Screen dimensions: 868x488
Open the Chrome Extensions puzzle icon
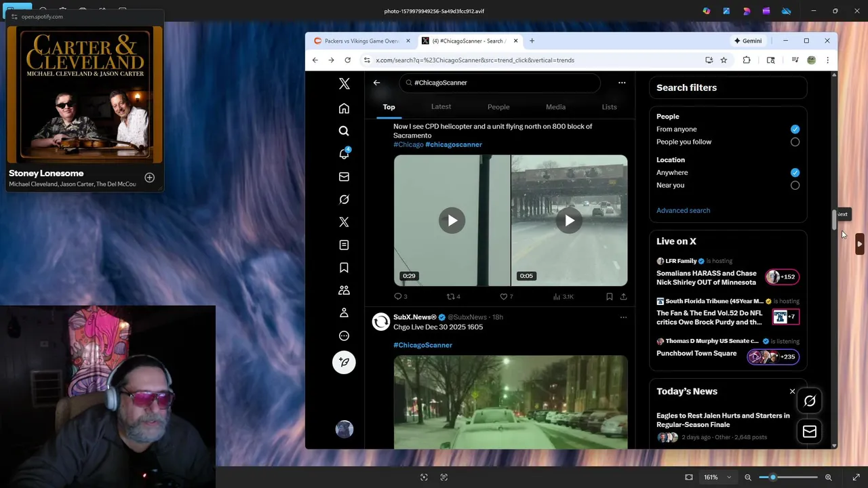[747, 60]
